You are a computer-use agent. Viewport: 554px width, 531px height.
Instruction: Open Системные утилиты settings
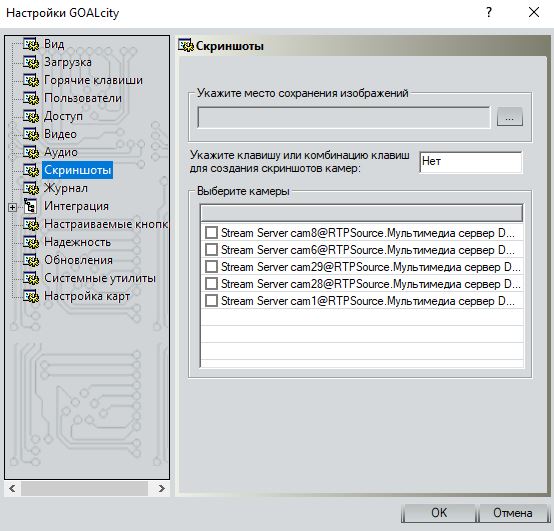(100, 278)
